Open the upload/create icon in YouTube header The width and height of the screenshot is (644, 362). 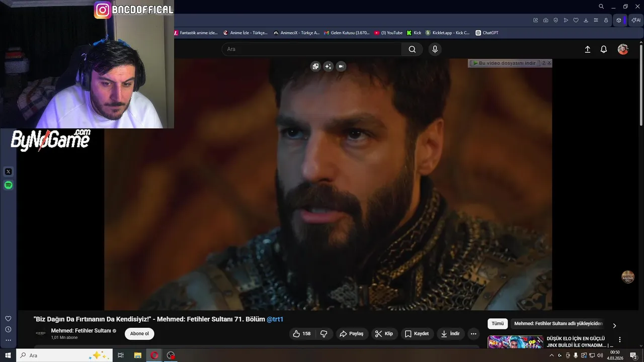[x=587, y=49]
